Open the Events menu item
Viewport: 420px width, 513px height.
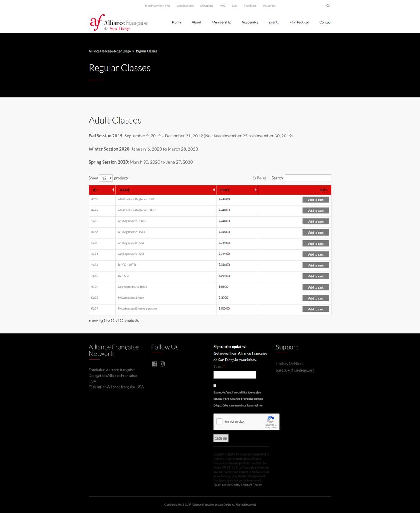tap(274, 22)
